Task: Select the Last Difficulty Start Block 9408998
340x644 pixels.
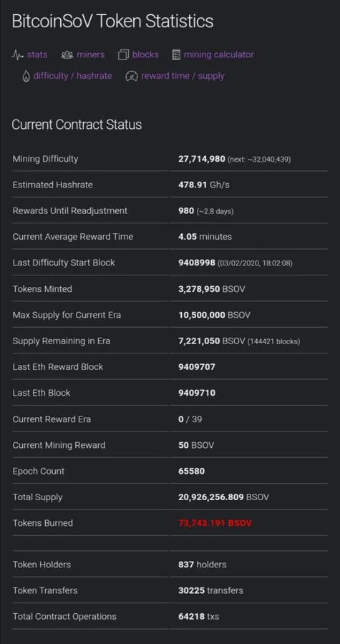Action: 197,263
